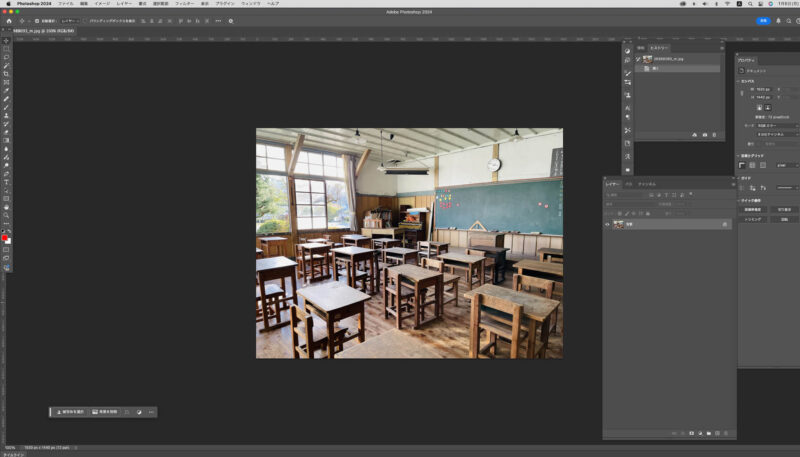This screenshot has height=457, width=800.
Task: Select the Clone Stamp tool
Action: [6, 115]
